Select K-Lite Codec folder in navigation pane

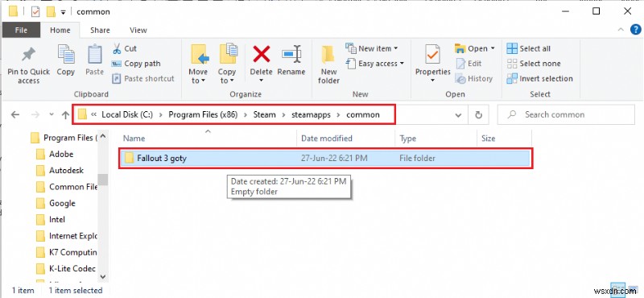coord(66,268)
